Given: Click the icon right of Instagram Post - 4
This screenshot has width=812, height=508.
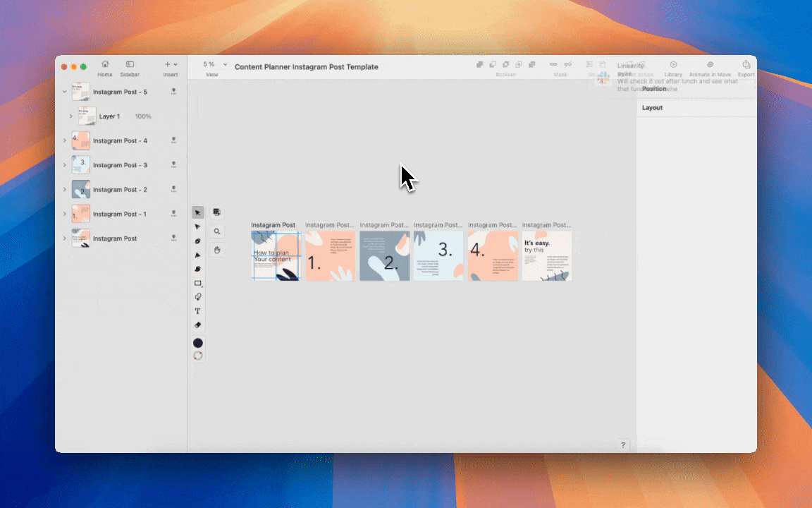Looking at the screenshot, I should coord(173,140).
